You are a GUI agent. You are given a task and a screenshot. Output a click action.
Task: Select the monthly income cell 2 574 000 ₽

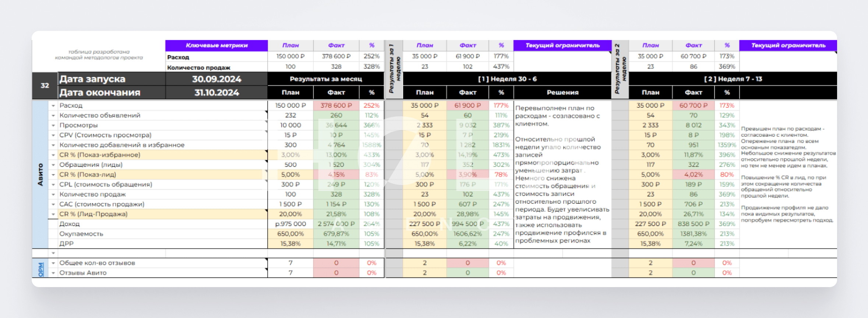click(336, 224)
